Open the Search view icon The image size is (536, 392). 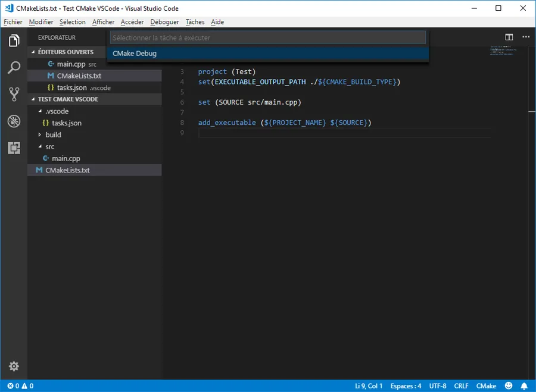pos(14,67)
